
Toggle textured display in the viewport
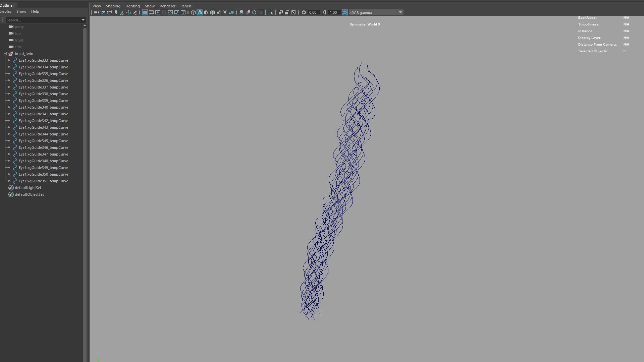pyautogui.click(x=212, y=12)
